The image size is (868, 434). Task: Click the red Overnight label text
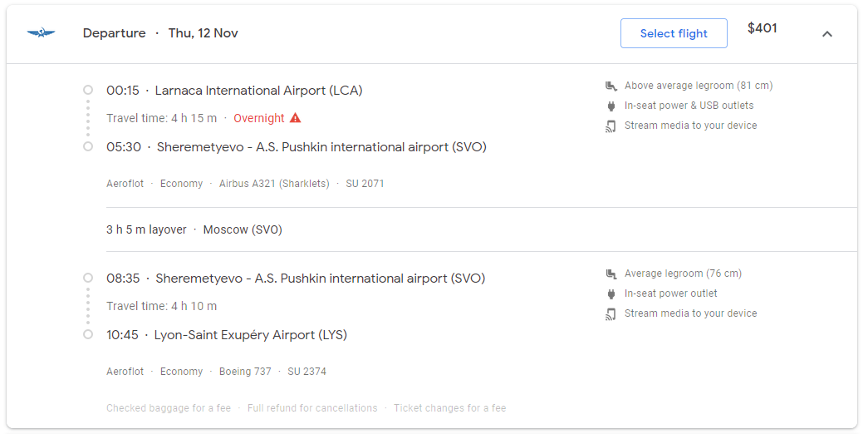point(259,118)
